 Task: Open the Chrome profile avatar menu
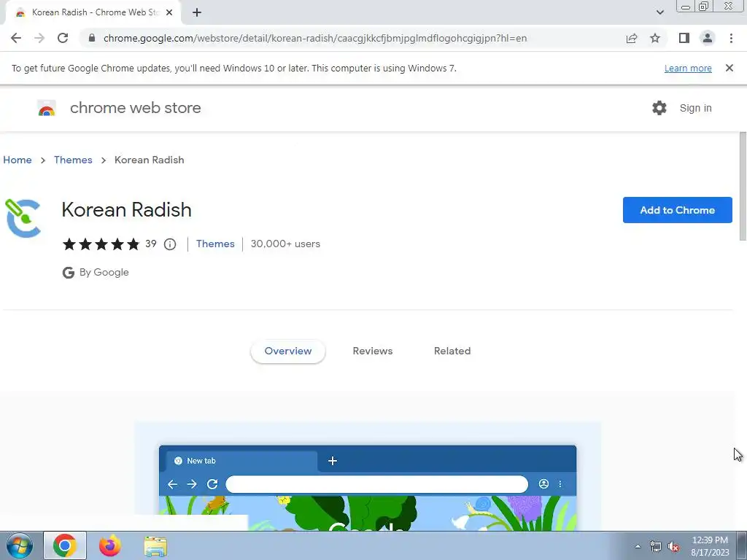pos(708,38)
